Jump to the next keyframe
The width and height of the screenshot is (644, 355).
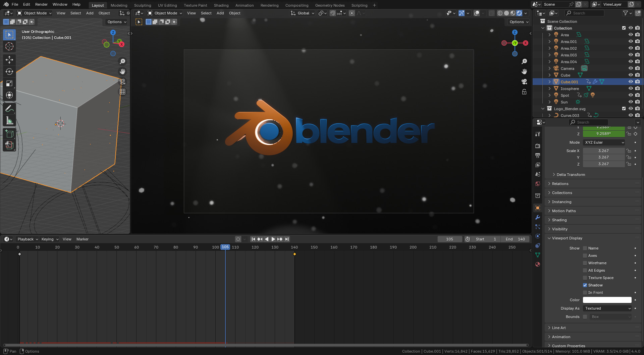tap(280, 239)
